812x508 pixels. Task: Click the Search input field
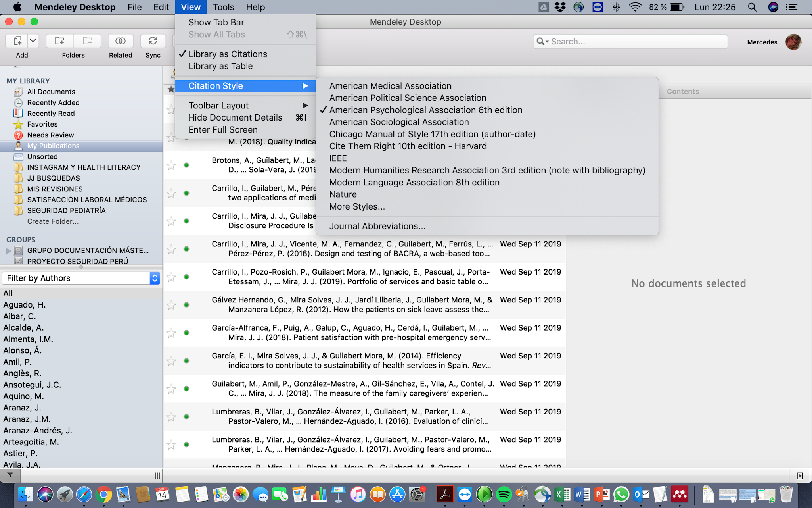tap(634, 42)
